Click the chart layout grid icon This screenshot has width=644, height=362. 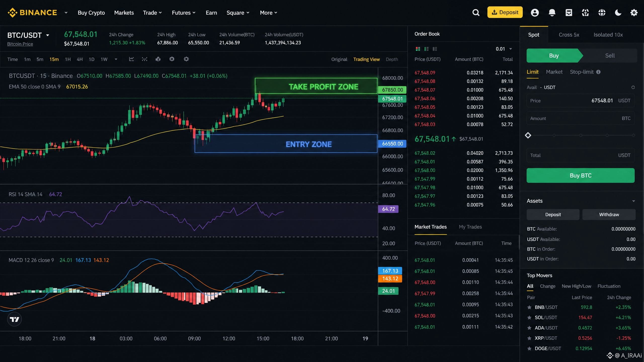point(158,59)
